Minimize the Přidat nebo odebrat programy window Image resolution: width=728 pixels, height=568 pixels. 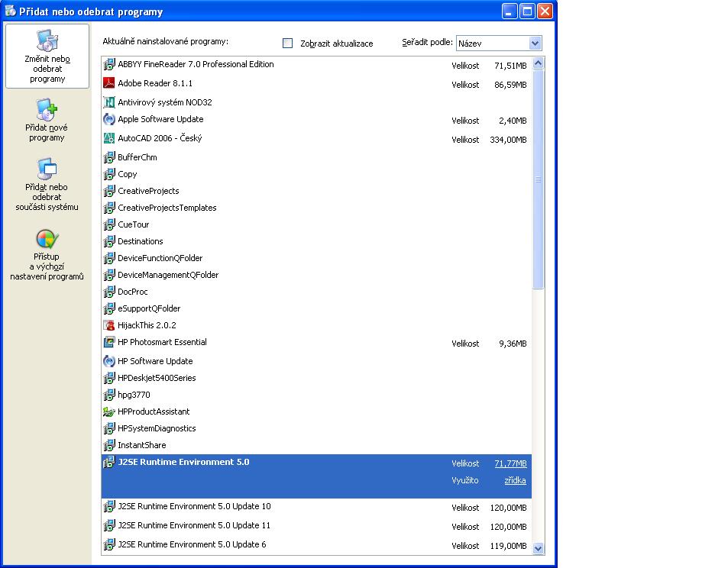[x=510, y=11]
